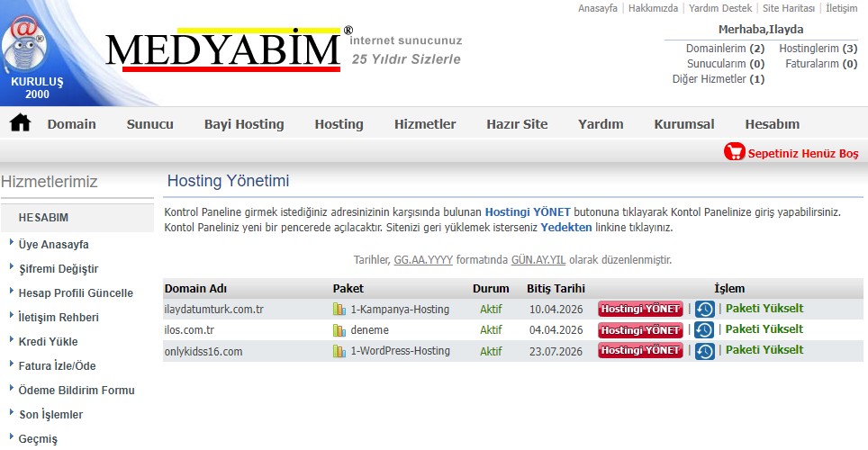Click end date 23.07.2026
This screenshot has width=868, height=450.
point(556,351)
